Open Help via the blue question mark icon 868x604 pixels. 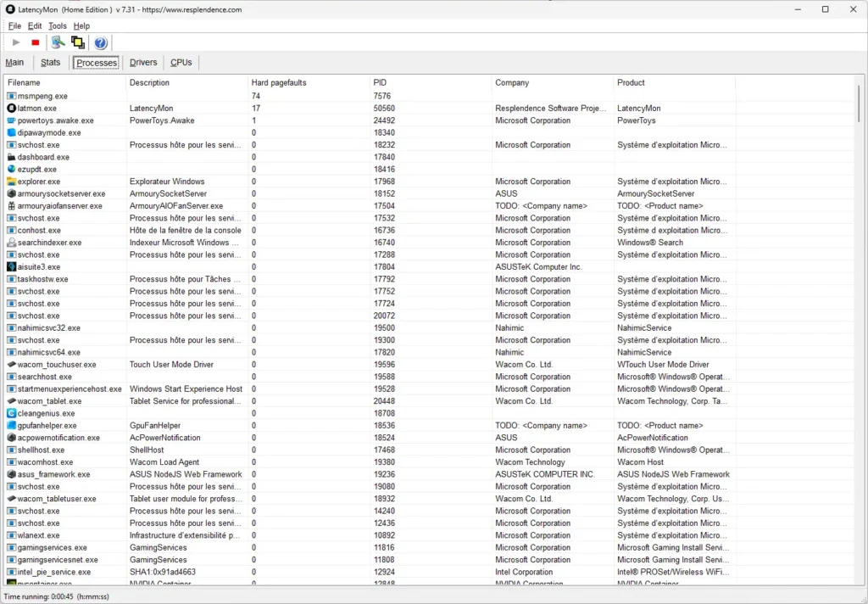(101, 42)
